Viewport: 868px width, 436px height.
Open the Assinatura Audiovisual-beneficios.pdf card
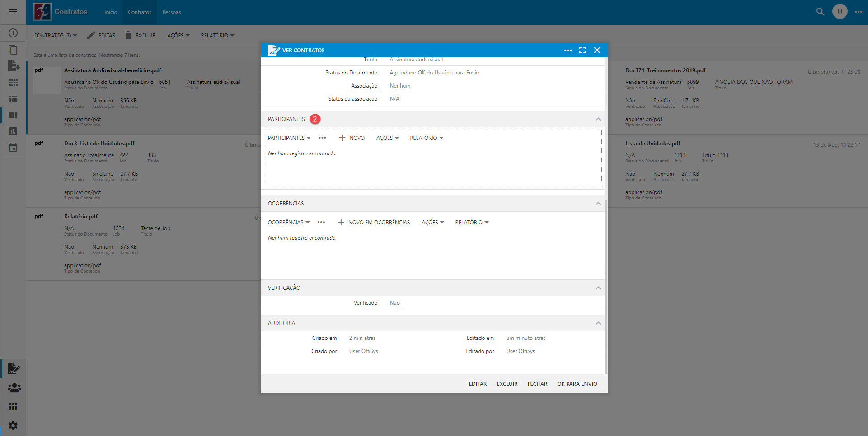(x=143, y=97)
